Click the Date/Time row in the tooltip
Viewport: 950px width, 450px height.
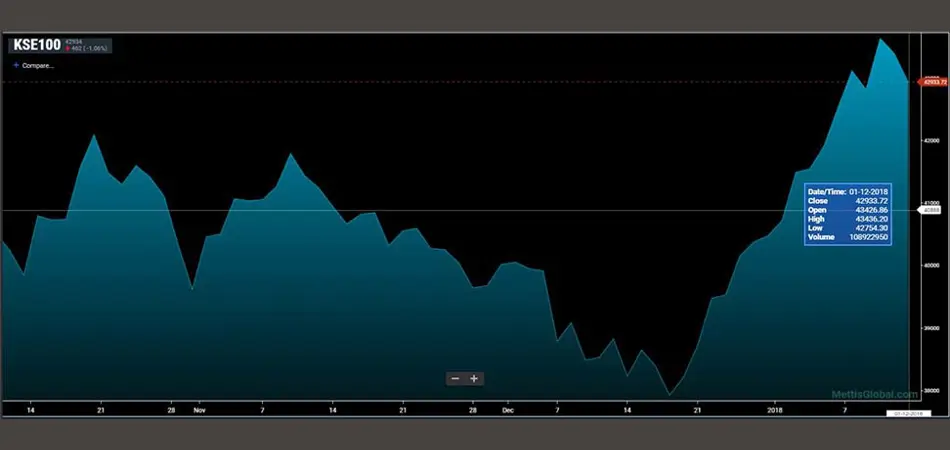[848, 191]
